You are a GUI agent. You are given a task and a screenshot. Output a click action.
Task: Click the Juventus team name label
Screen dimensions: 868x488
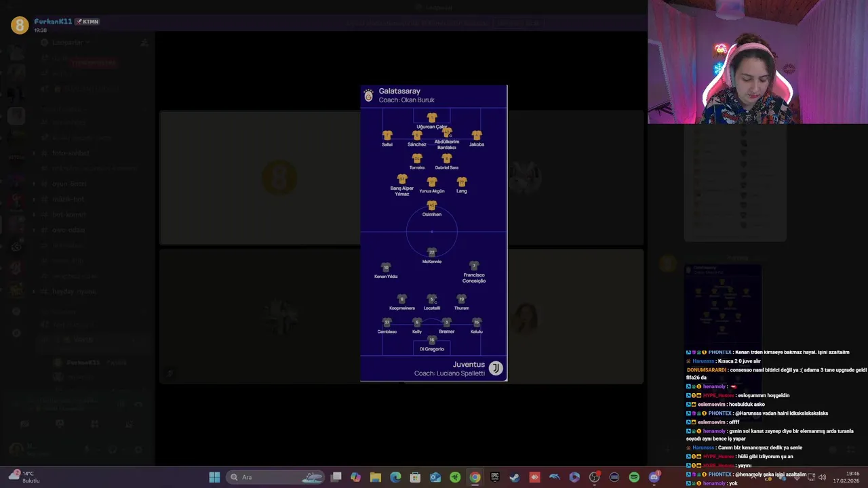tap(469, 364)
